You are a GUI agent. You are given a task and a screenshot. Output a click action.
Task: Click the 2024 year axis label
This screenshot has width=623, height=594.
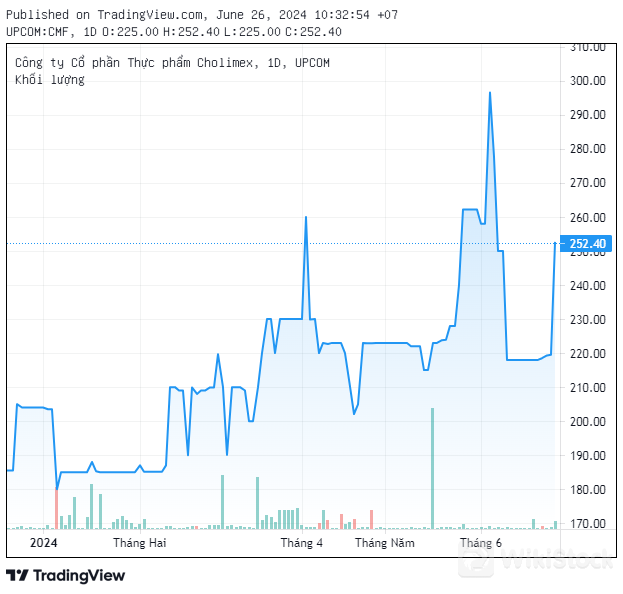click(44, 543)
